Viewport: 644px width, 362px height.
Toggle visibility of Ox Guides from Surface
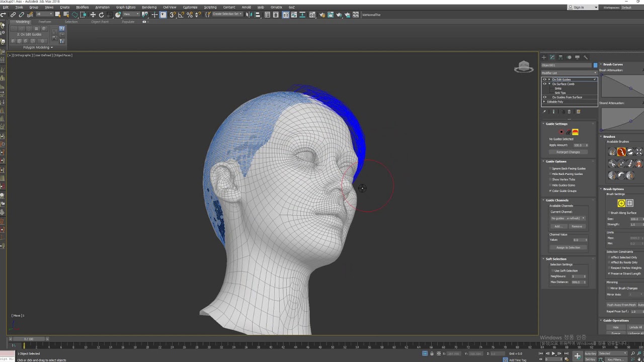[x=544, y=97]
